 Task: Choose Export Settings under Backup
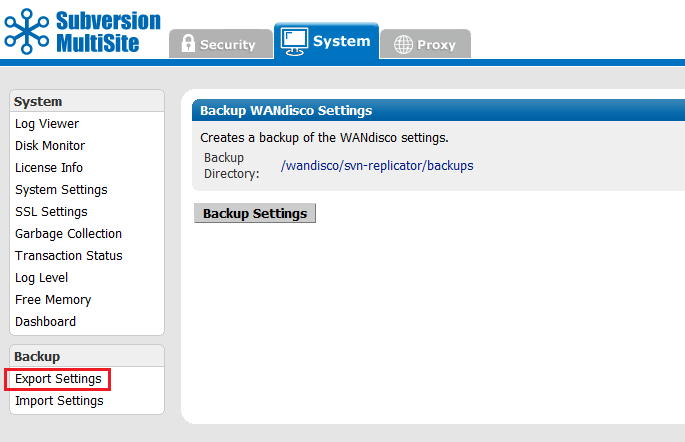point(58,379)
